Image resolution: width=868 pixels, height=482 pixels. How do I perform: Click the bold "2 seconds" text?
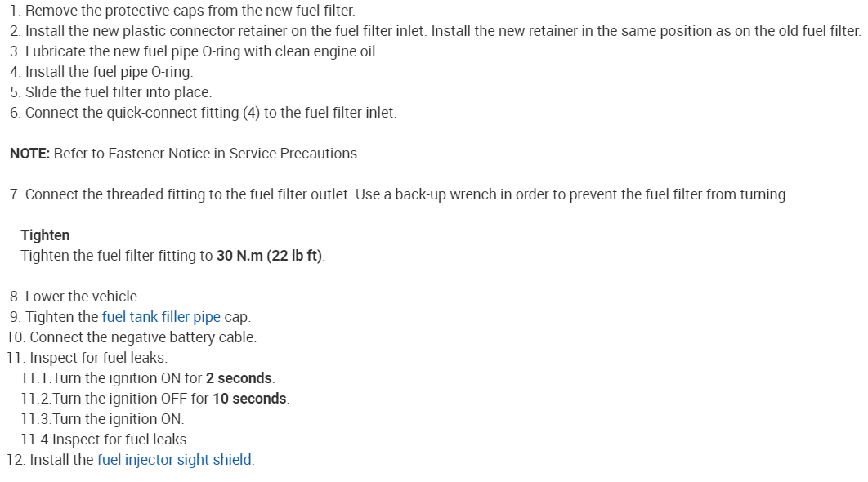[x=239, y=378]
